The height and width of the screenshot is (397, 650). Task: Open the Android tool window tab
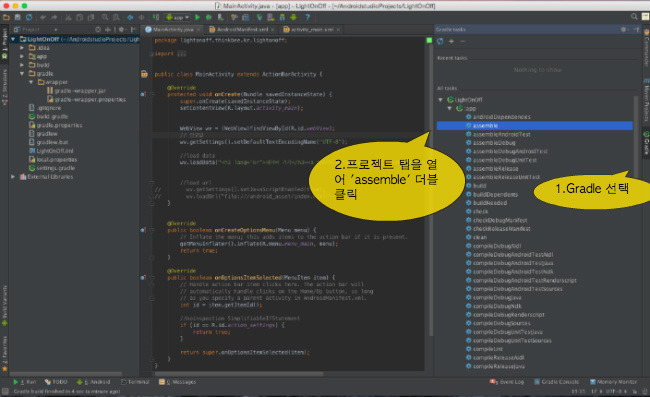[x=94, y=382]
